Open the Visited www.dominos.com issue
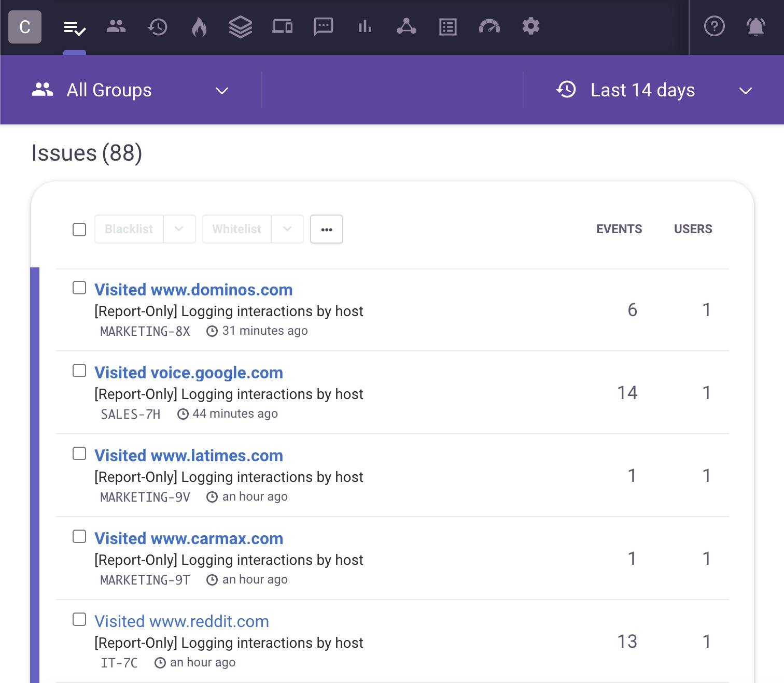784x683 pixels. click(x=193, y=290)
